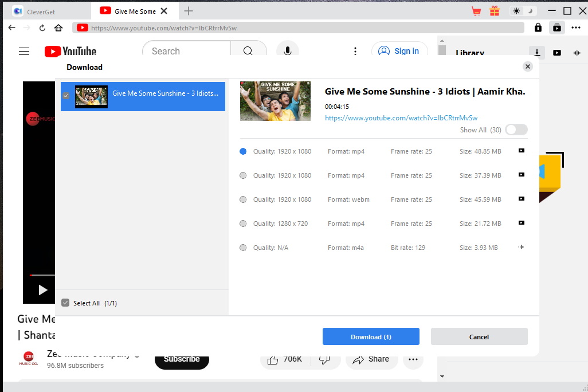The height and width of the screenshot is (392, 588).
Task: Click the gift box icon
Action: [495, 11]
